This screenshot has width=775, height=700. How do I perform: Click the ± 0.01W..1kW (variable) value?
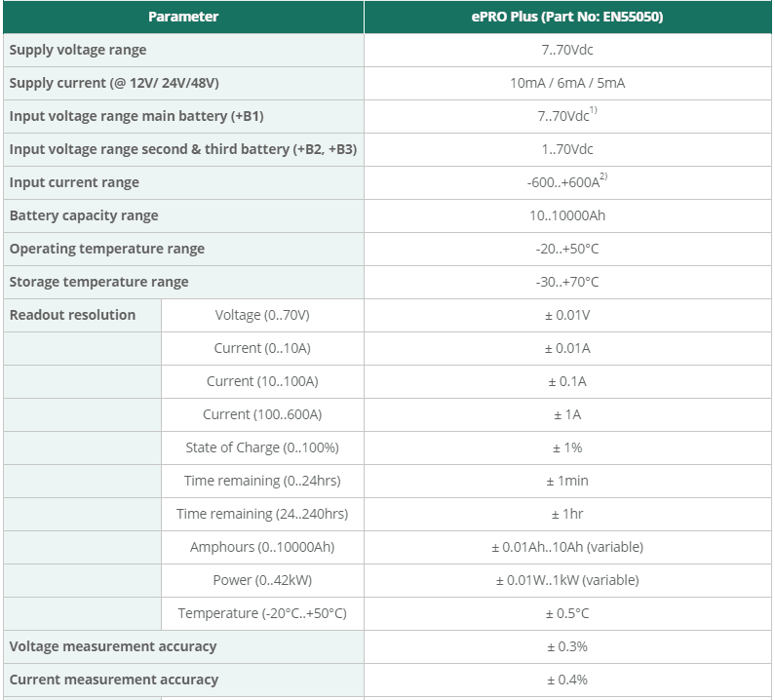pos(566,580)
